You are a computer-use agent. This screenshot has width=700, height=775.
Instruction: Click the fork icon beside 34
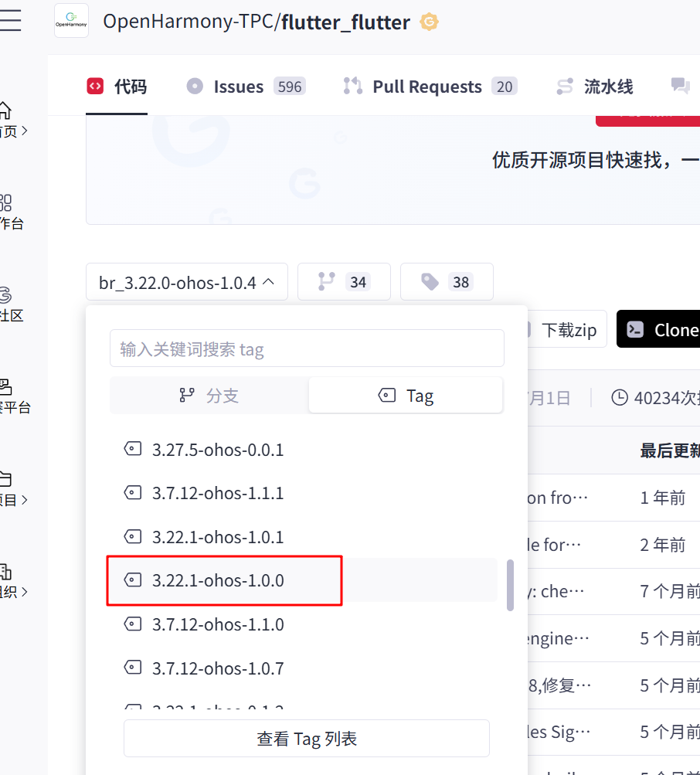(x=326, y=281)
